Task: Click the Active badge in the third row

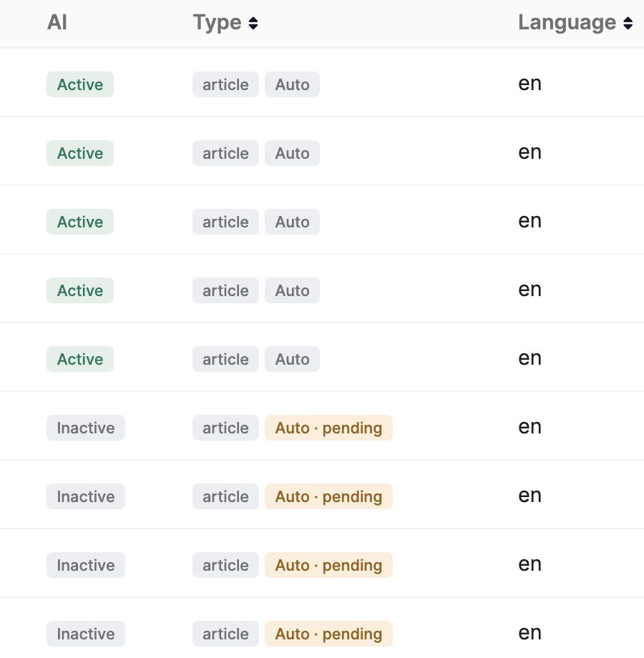Action: (80, 222)
